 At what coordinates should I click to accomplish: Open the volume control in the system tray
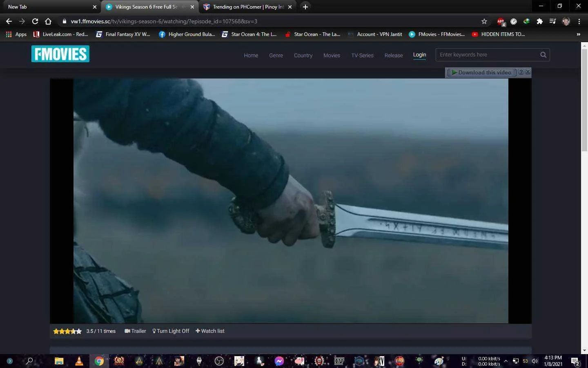[x=535, y=361]
